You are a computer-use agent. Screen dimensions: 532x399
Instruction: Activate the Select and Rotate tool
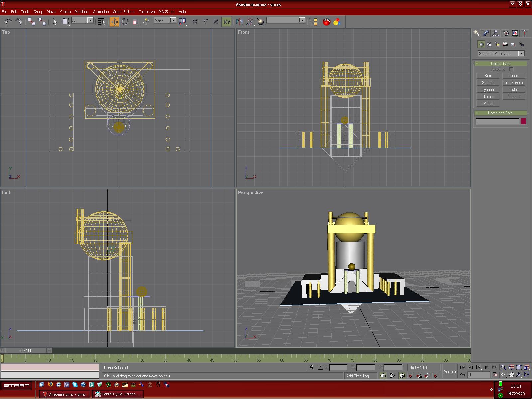pos(125,22)
